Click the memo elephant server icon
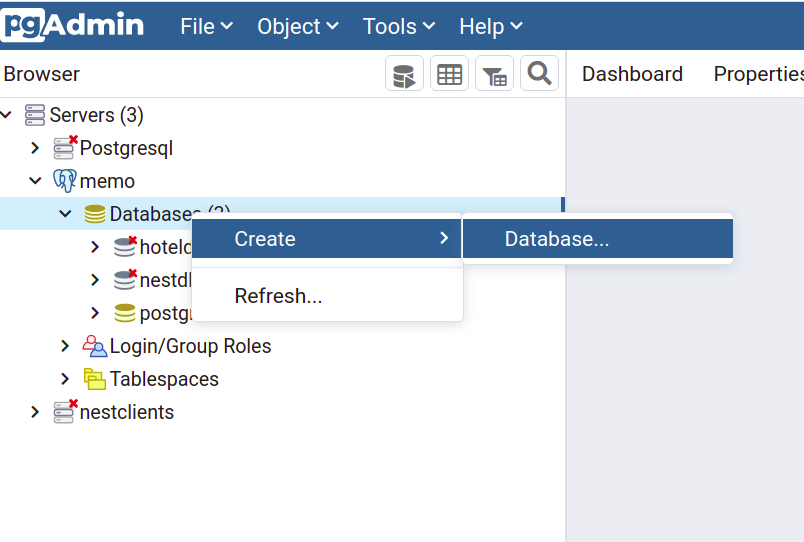Viewport: 804px width, 542px height. click(x=65, y=180)
